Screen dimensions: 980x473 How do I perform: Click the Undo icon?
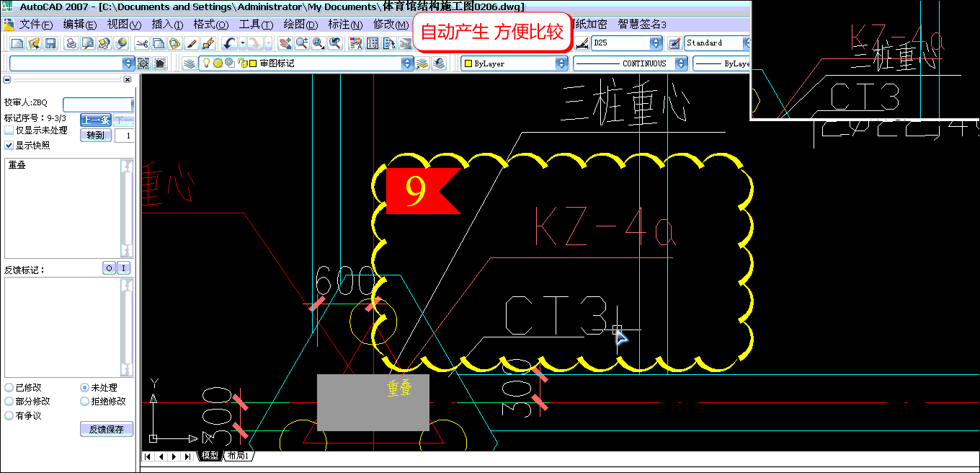click(x=230, y=43)
